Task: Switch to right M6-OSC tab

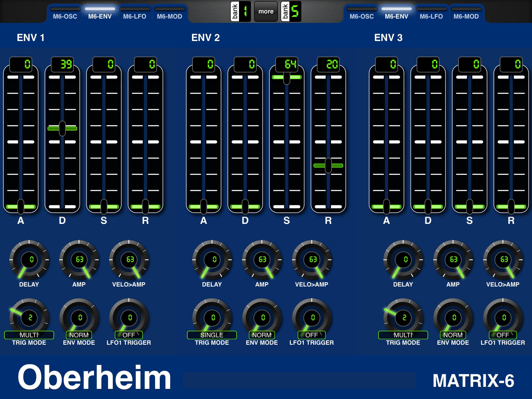Action: [362, 14]
